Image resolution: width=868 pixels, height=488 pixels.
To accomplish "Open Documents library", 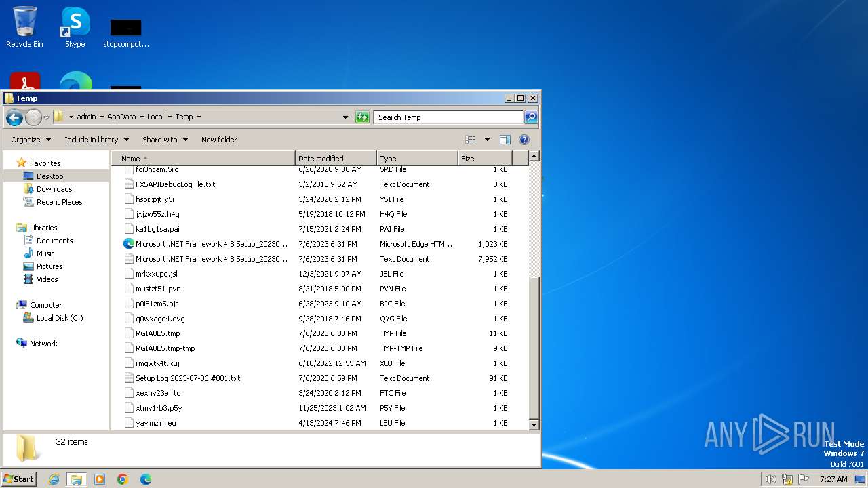I will [54, 241].
